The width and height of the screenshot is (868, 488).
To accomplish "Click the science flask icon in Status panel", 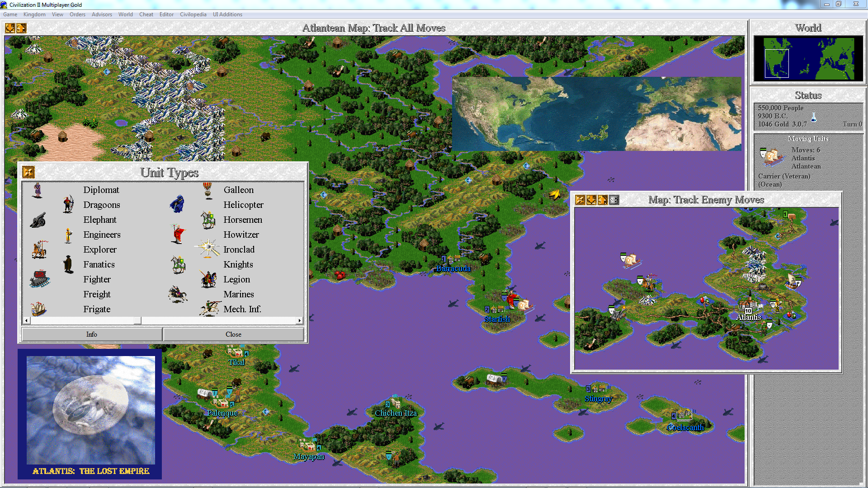I will [x=813, y=117].
